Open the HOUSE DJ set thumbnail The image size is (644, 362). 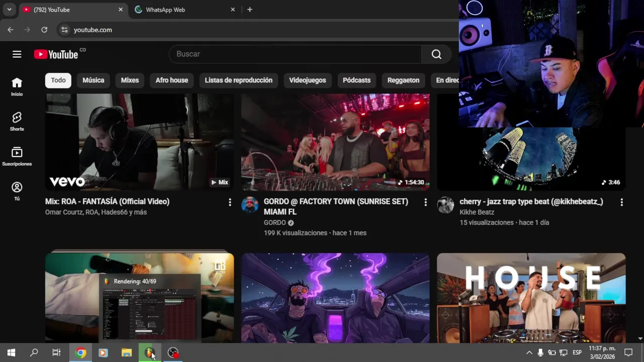coord(531,298)
